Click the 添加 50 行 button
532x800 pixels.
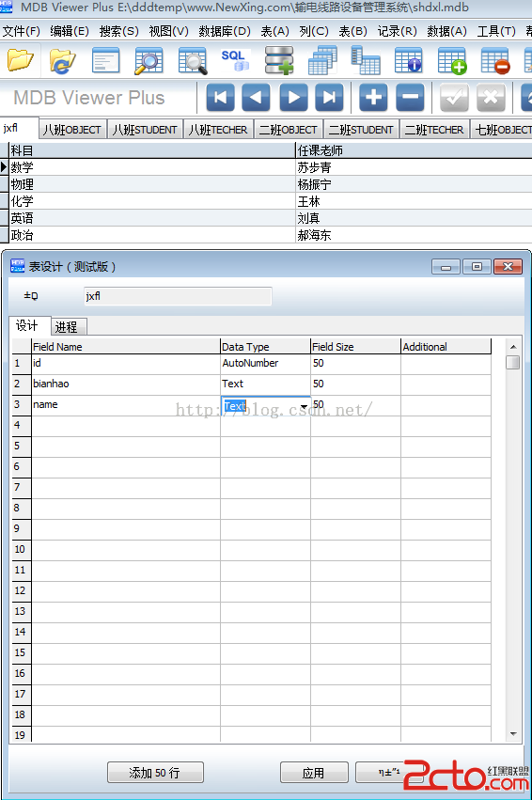[x=155, y=773]
